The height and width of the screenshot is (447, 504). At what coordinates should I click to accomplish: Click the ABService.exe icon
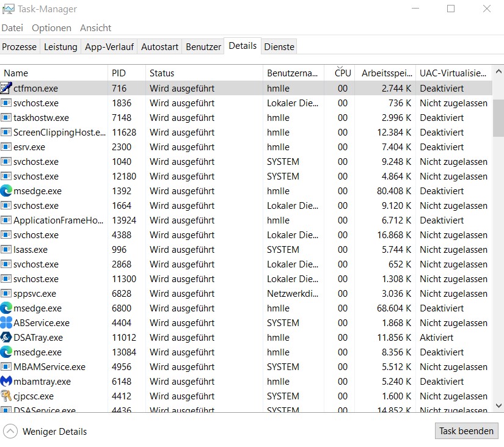click(6, 322)
